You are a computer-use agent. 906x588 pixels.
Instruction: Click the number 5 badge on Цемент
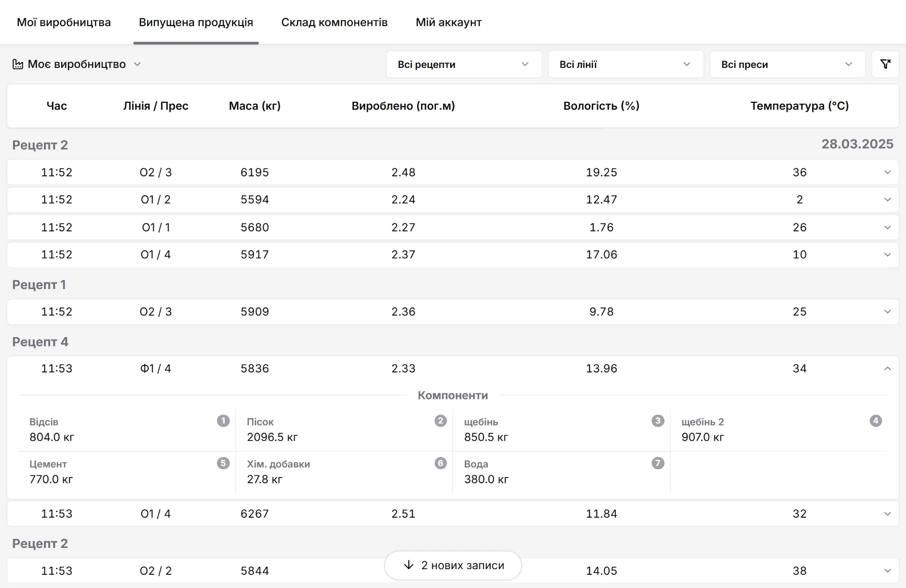[x=223, y=463]
